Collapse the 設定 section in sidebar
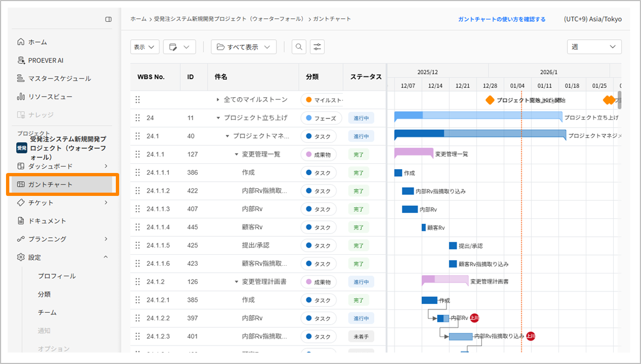The width and height of the screenshot is (641, 364). pos(105,257)
